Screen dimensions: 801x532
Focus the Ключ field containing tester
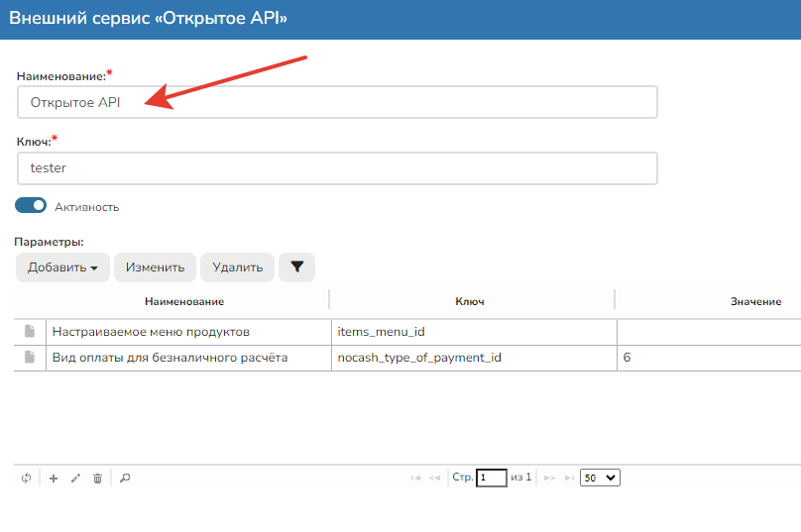pos(337,168)
